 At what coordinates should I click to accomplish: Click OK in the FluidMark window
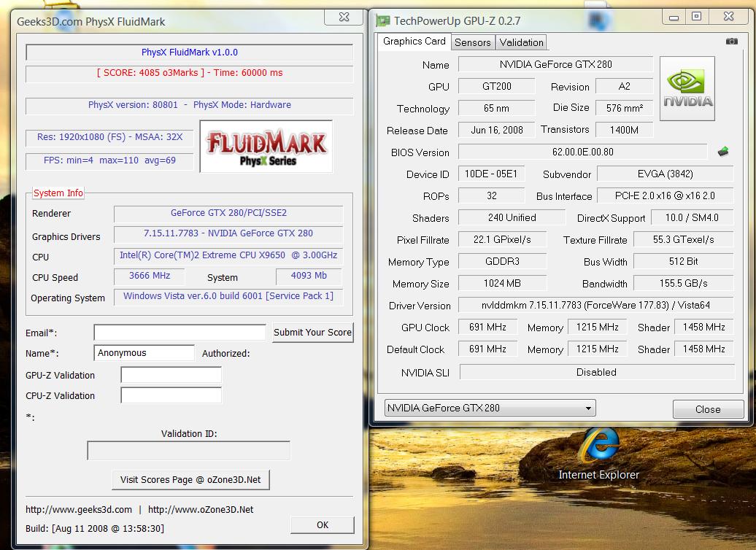(x=322, y=525)
